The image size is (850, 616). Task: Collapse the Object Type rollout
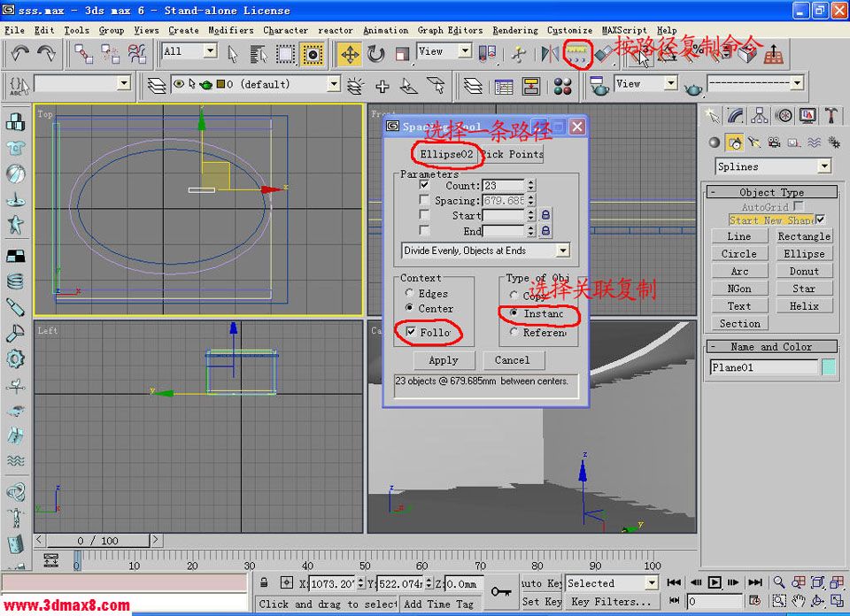pyautogui.click(x=771, y=192)
